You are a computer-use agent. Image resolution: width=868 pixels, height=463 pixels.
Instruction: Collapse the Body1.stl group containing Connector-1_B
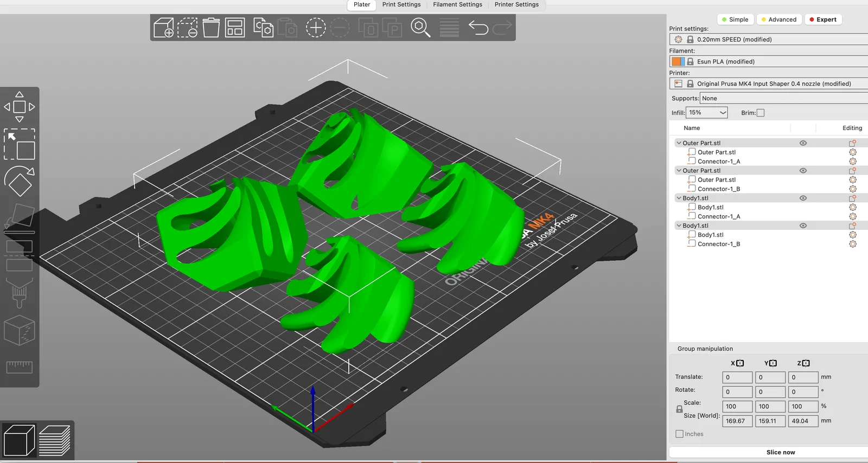[679, 226]
